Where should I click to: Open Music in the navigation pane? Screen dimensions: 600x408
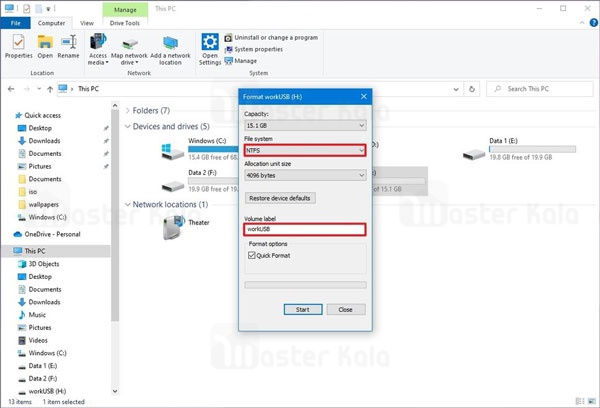coord(32,315)
